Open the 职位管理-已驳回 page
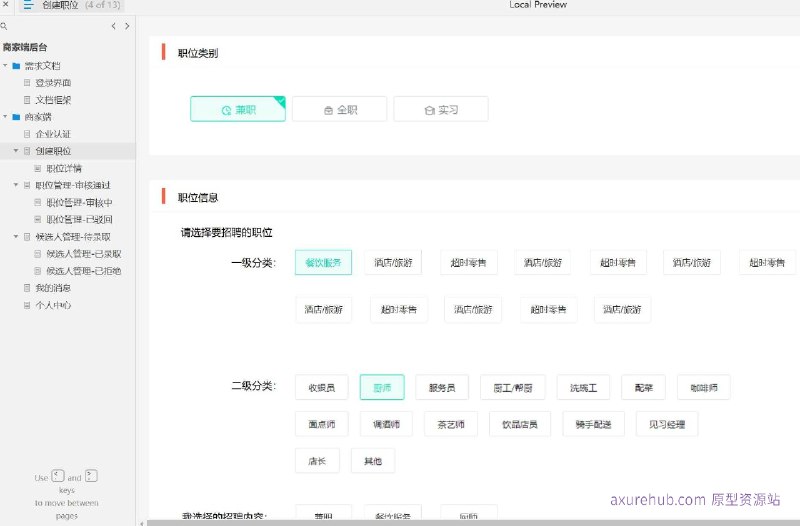The height and width of the screenshot is (526, 800). pos(79,219)
